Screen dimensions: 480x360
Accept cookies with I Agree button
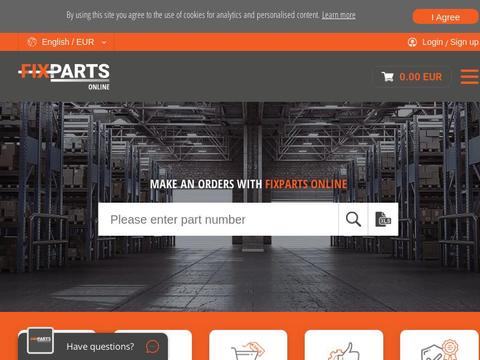[445, 17]
